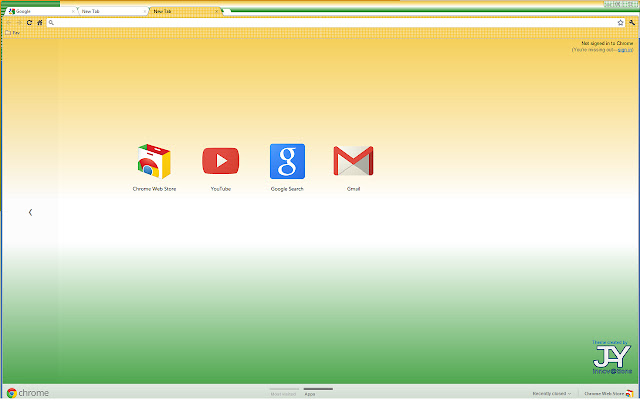640x400 pixels.
Task: Close the middle New Tab
Action: click(145, 11)
